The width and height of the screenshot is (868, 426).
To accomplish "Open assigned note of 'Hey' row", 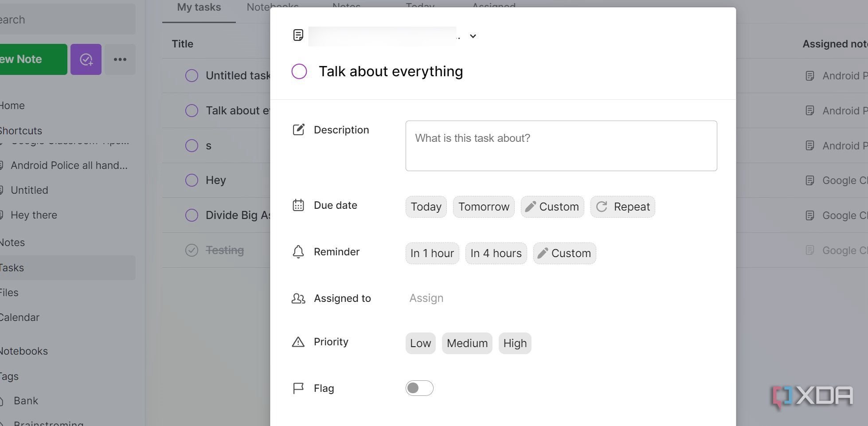I will pyautogui.click(x=836, y=180).
